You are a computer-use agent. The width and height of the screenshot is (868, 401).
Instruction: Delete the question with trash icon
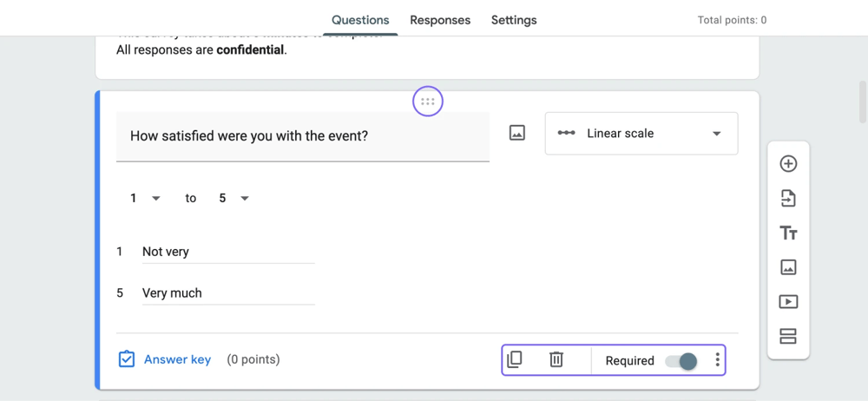pos(556,359)
